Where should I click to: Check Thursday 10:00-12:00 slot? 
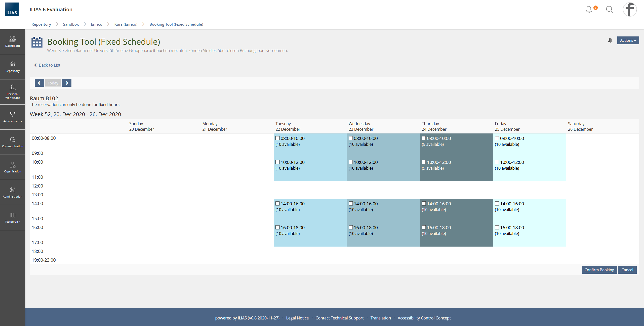424,162
